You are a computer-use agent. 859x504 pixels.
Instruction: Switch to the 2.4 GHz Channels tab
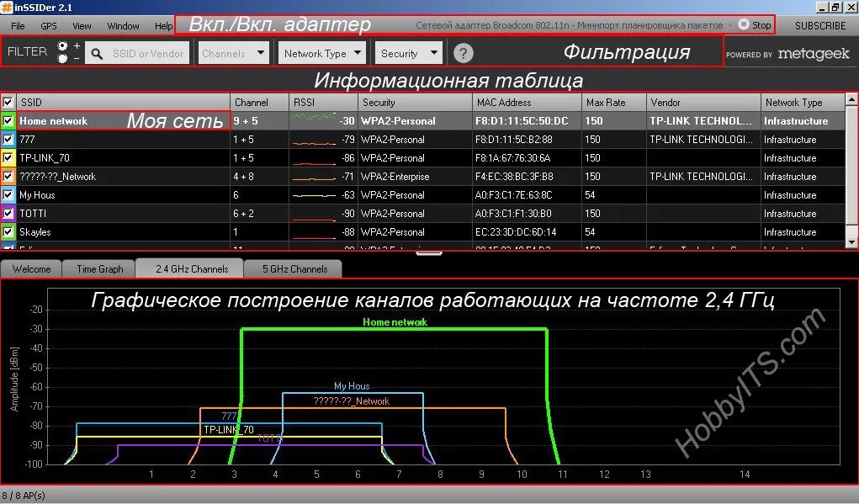pos(191,269)
